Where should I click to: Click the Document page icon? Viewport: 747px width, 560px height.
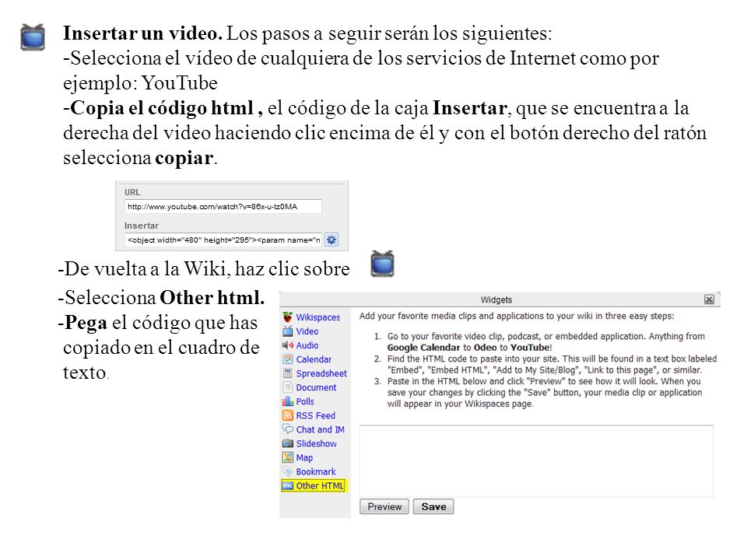pos(287,387)
